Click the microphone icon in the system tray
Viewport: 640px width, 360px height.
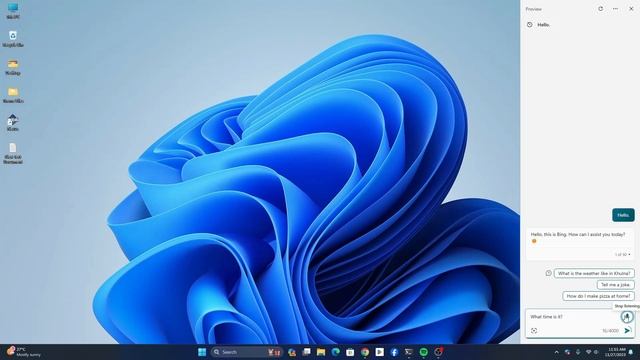(x=578, y=352)
